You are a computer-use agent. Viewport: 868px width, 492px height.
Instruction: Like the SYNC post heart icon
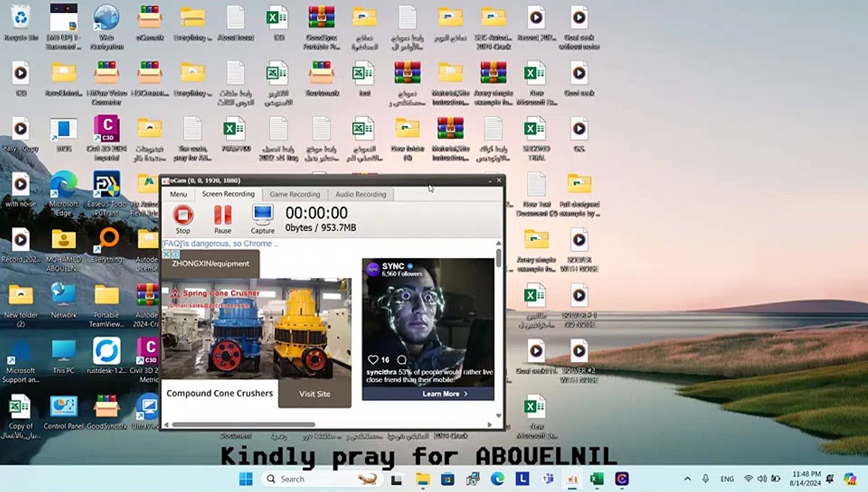click(373, 359)
